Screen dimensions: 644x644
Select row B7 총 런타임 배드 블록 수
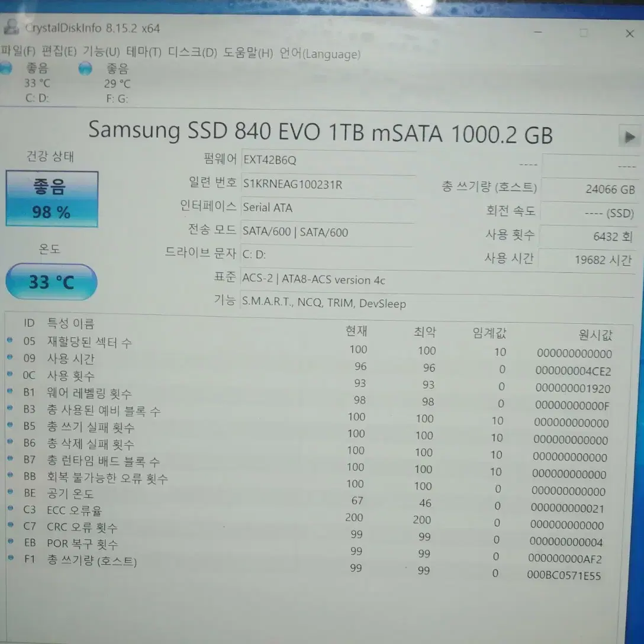click(x=308, y=466)
